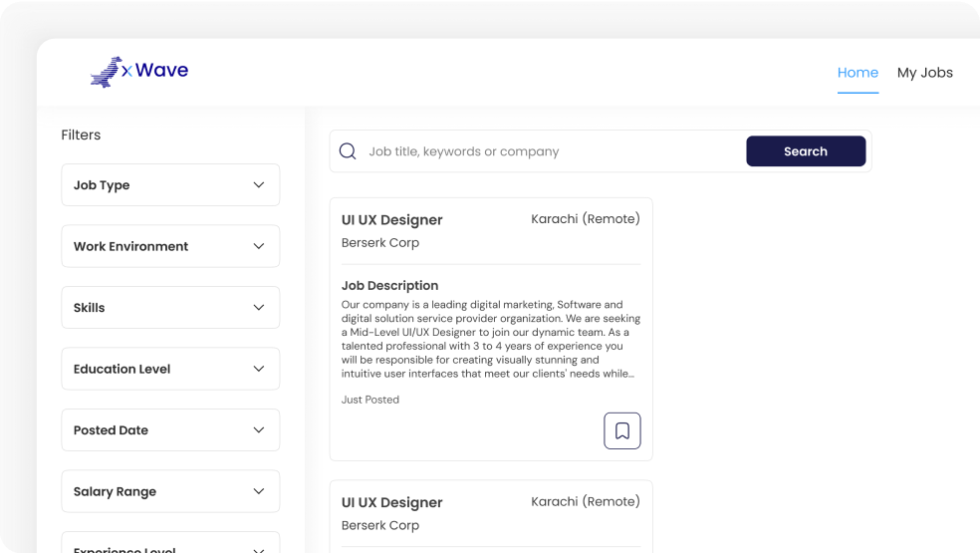Screen dimensions: 980x553
Task: Click Karachi (Remote) location on first card
Action: click(x=585, y=219)
